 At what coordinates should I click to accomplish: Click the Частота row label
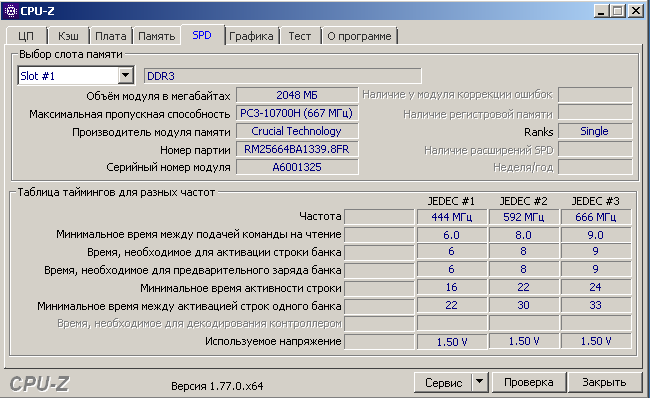pos(320,216)
